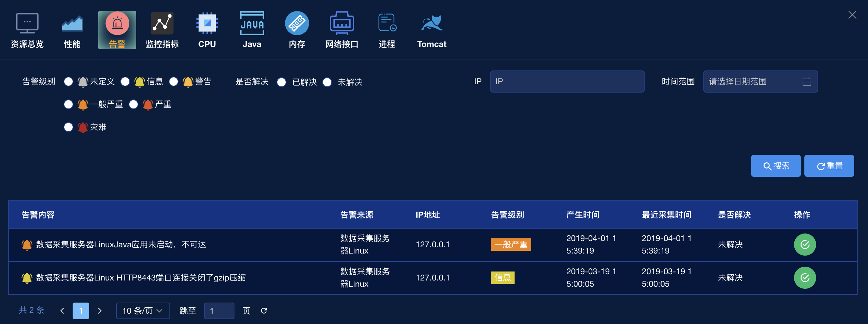Select the 严重 alert level radio
This screenshot has width=868, height=324.
coord(133,104)
